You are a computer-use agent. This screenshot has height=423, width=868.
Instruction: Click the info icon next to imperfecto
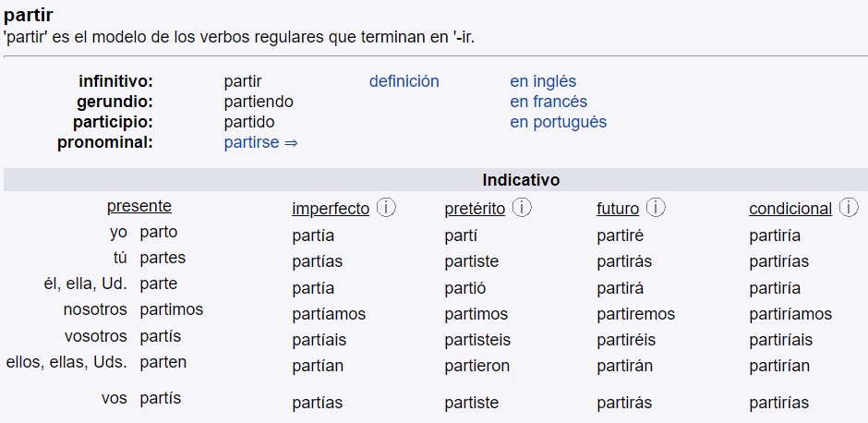point(386,208)
